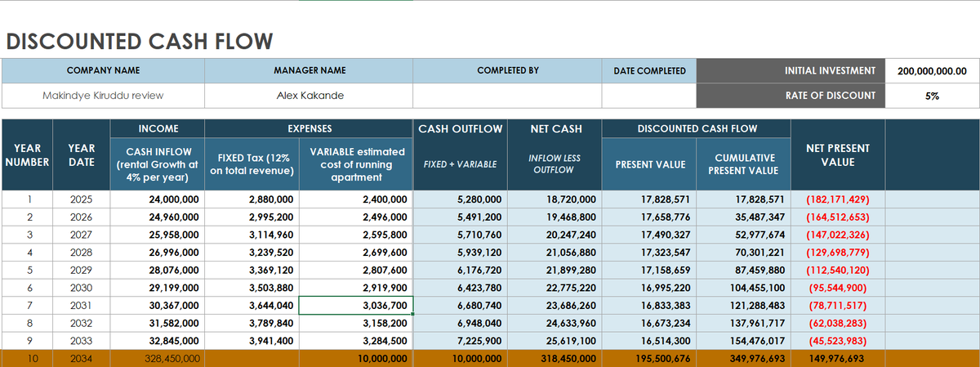Select the RATE OF DISCOUNT label
980x367 pixels.
tap(791, 96)
